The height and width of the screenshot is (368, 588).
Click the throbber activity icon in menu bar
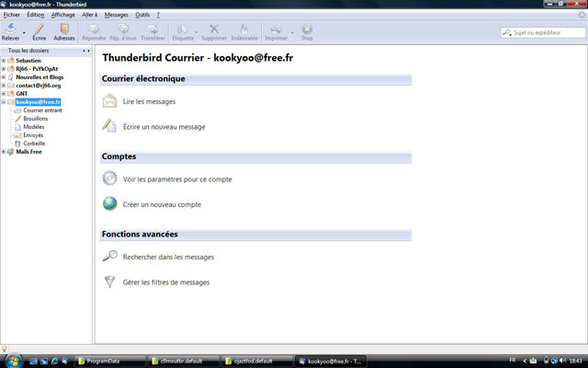pos(582,15)
